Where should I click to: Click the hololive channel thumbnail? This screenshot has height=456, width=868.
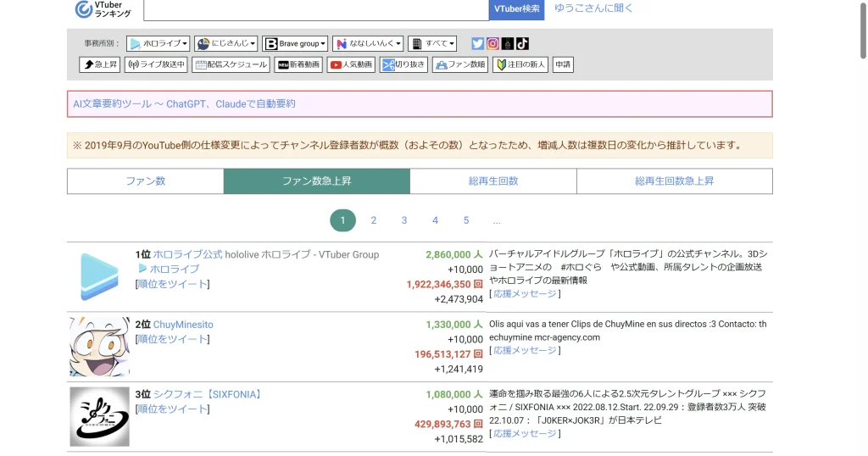pyautogui.click(x=100, y=276)
